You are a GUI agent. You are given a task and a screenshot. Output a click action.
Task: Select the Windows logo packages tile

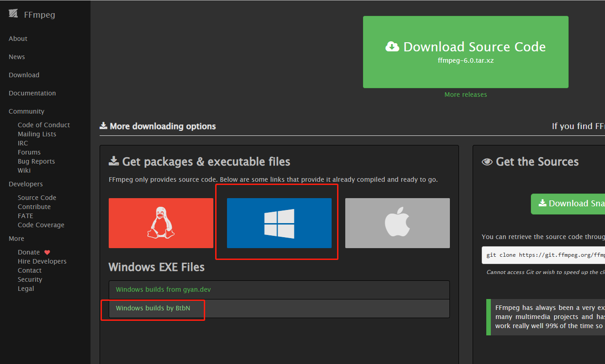pyautogui.click(x=279, y=223)
